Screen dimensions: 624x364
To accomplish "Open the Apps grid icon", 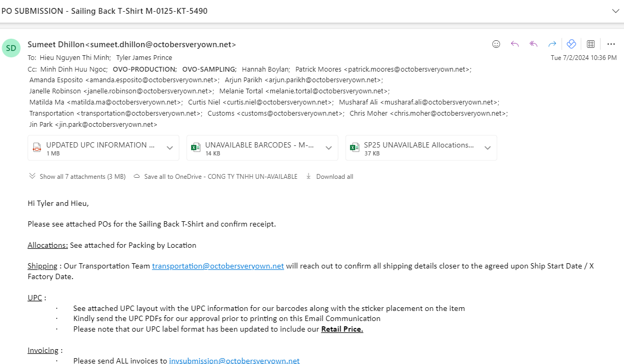I will pos(591,44).
